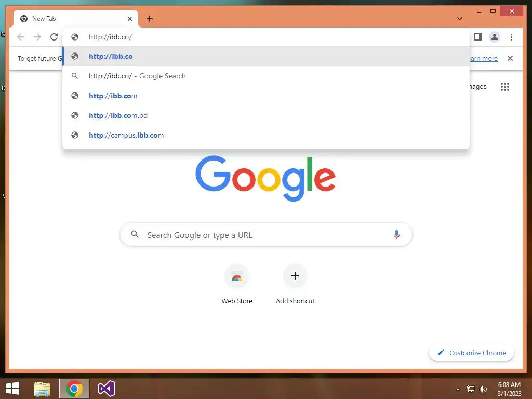Open the Windows Start button
Viewport: 532px width, 399px height.
tap(12, 389)
